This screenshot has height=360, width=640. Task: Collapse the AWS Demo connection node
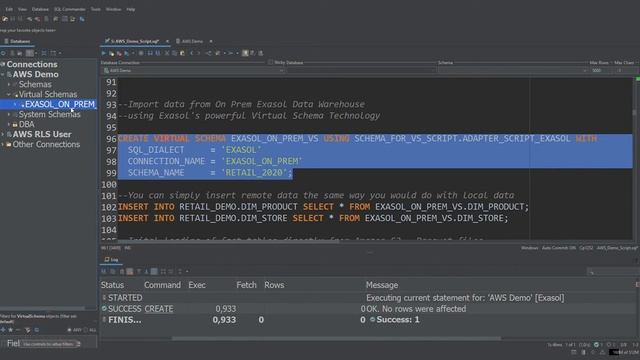(x=3, y=75)
